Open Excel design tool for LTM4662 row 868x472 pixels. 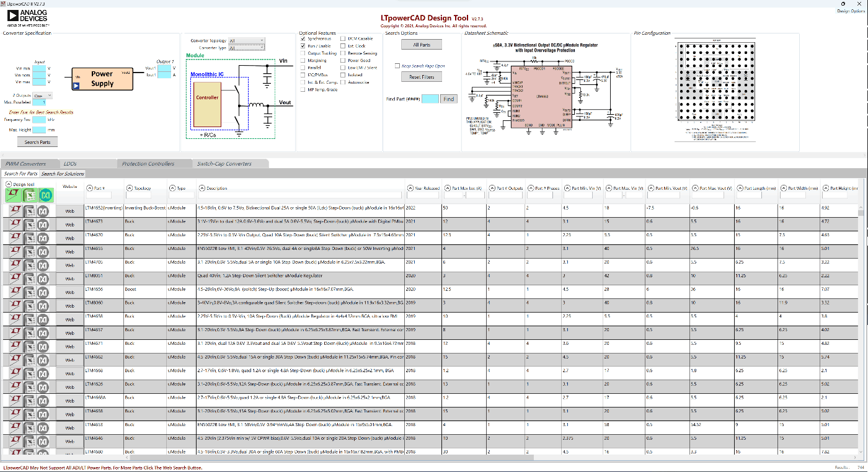(x=29, y=360)
